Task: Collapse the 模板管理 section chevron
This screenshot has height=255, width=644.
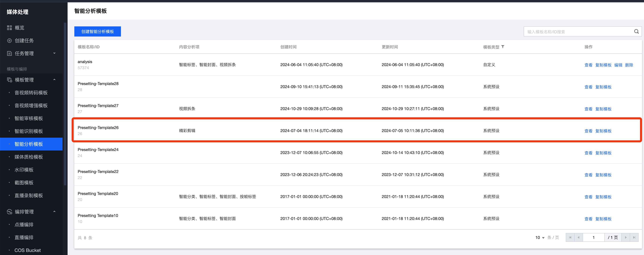Action: [55, 80]
